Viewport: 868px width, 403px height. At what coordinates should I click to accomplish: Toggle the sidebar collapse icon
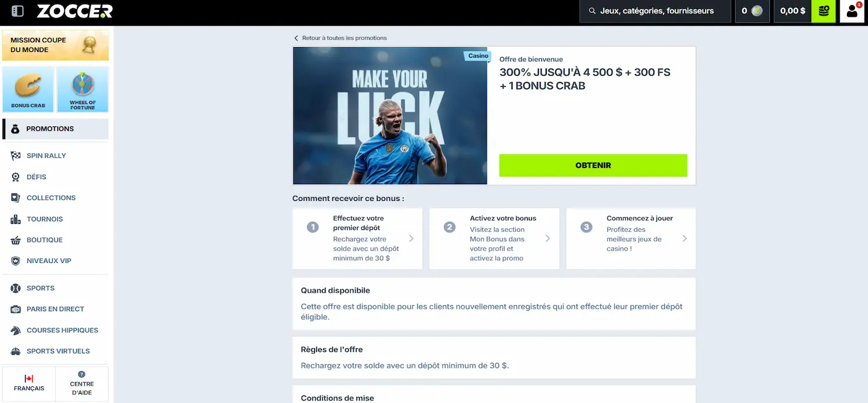pyautogui.click(x=17, y=11)
